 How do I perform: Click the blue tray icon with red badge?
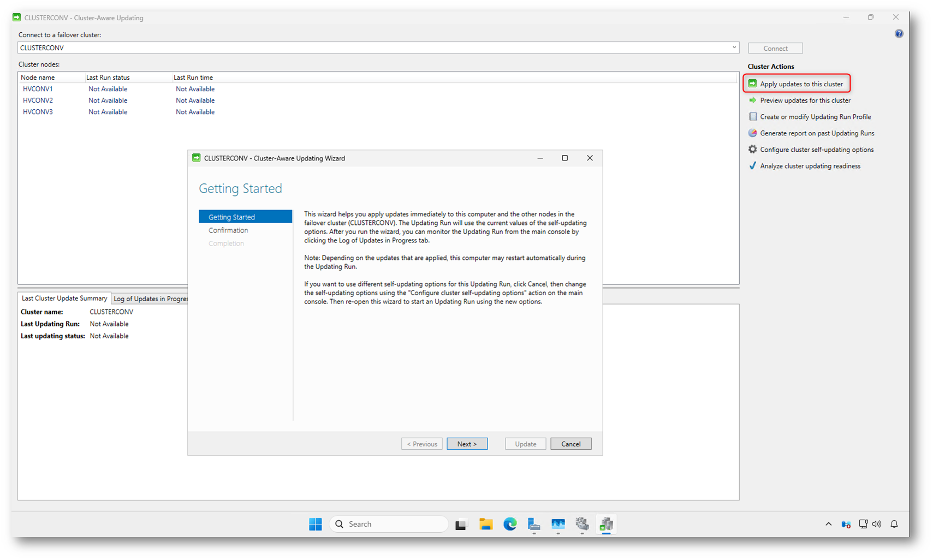pyautogui.click(x=846, y=524)
